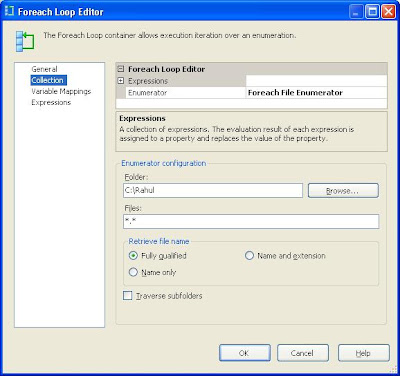
Task: Open the Expressions page in left list
Action: click(51, 102)
